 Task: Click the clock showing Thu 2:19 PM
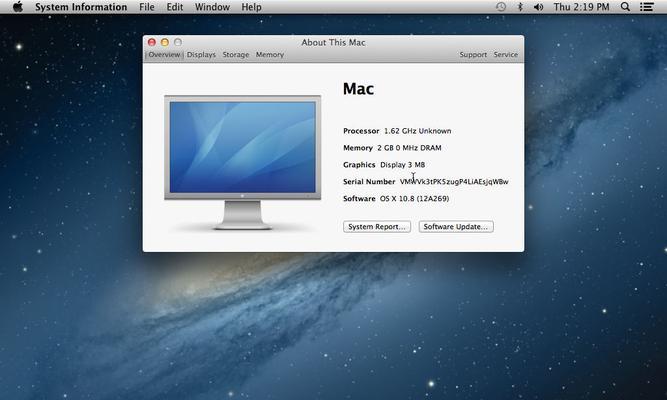click(581, 7)
